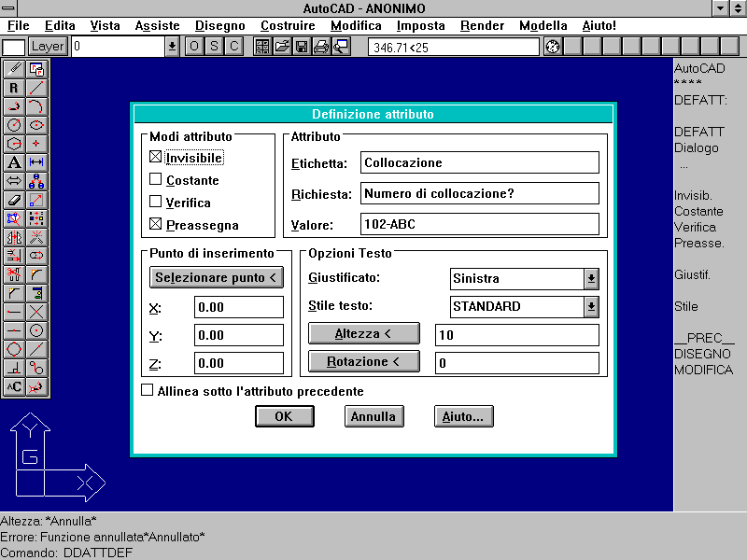Click the Richiesta input field
The width and height of the screenshot is (747, 560).
pyautogui.click(x=480, y=193)
